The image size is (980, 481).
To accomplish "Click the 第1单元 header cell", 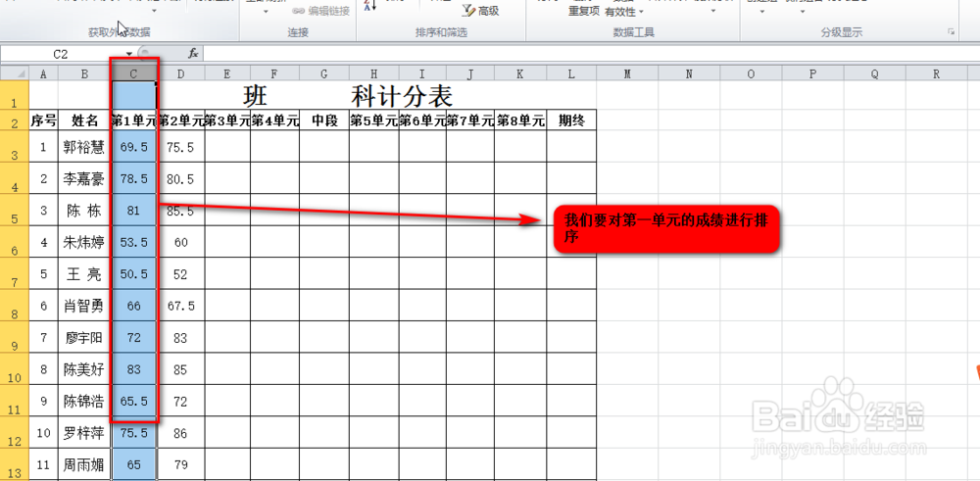I will pyautogui.click(x=133, y=120).
